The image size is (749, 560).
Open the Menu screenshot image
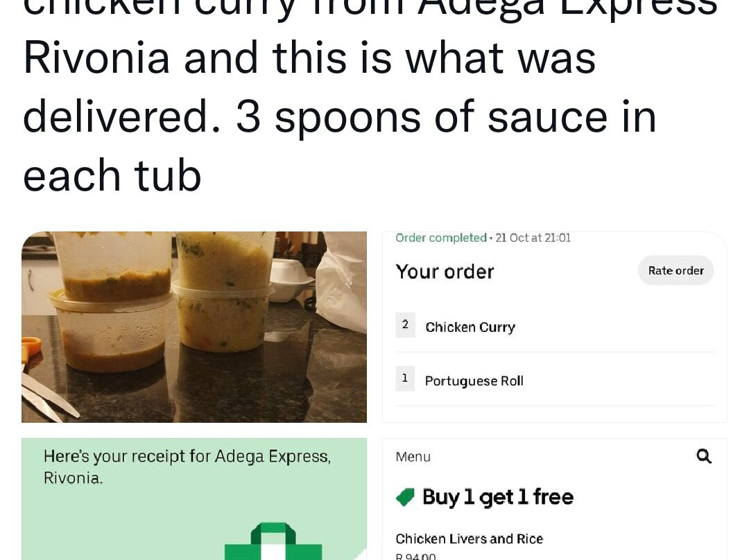555,499
